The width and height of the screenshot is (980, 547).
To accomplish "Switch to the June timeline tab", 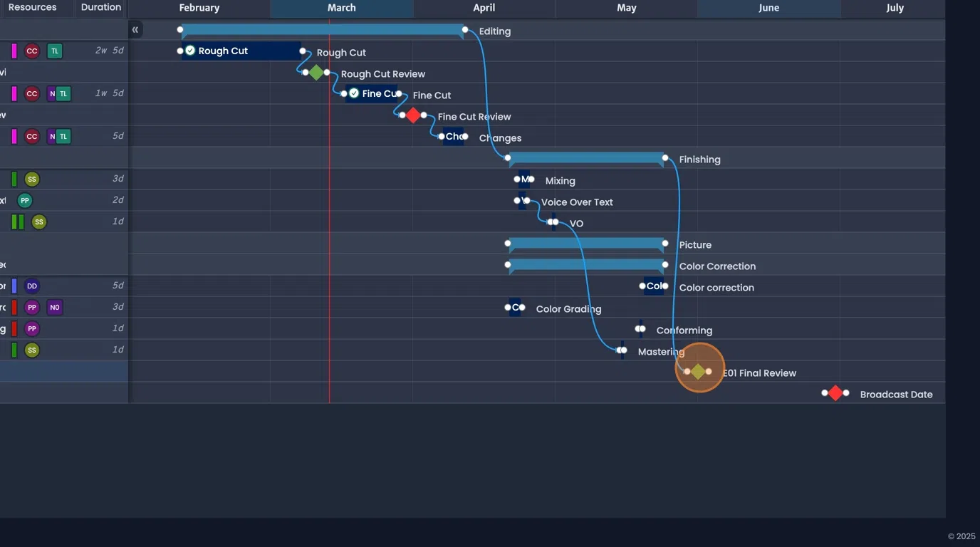I will (x=768, y=9).
